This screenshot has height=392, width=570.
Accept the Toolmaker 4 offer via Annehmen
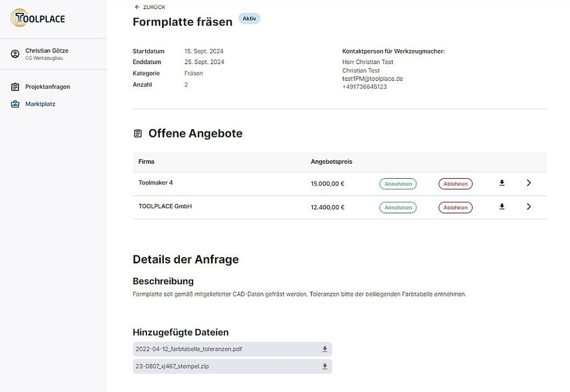pos(398,184)
